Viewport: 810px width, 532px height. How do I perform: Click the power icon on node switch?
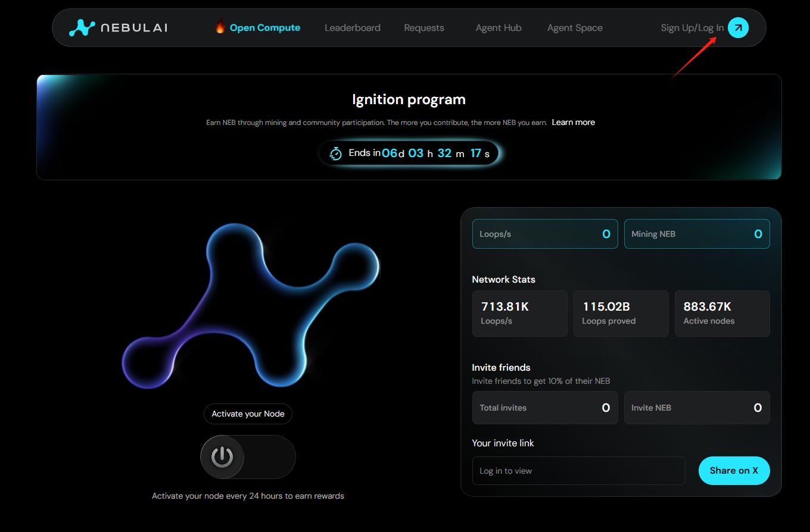[x=222, y=457]
